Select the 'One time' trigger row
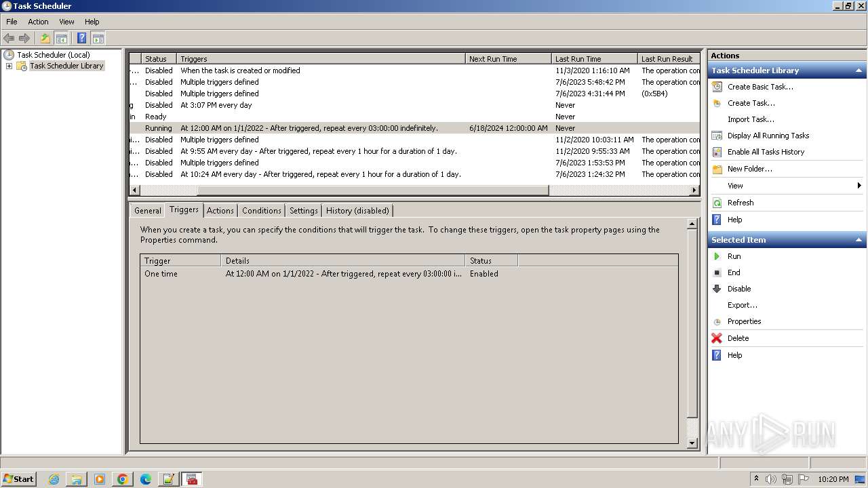Screen dimensions: 868x488 point(409,274)
